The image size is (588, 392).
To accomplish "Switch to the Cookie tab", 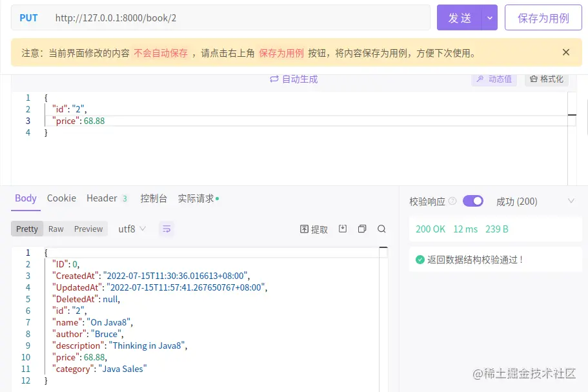I will click(61, 198).
